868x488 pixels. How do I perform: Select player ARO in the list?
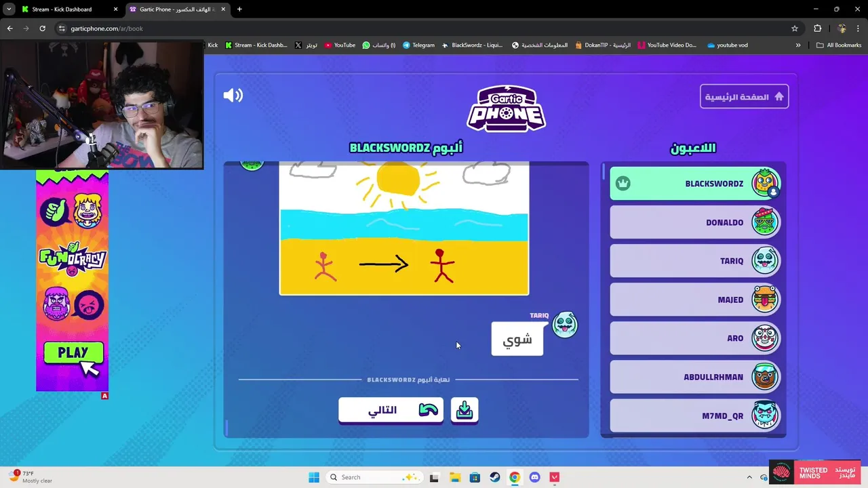695,338
